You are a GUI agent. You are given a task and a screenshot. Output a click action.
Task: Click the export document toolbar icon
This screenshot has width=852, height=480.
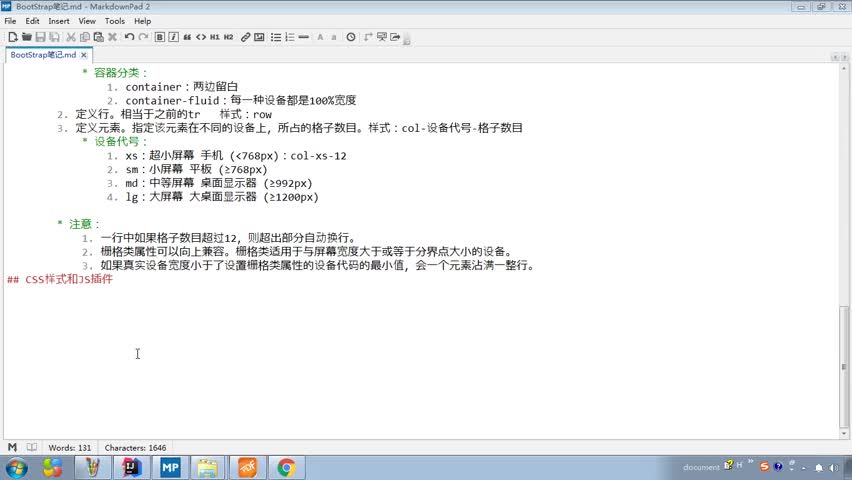(395, 37)
